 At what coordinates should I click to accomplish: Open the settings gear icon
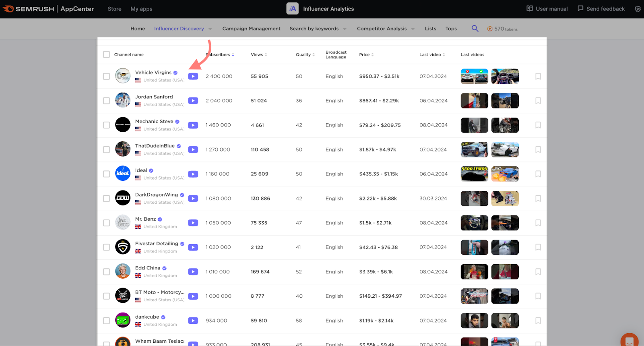tap(638, 9)
